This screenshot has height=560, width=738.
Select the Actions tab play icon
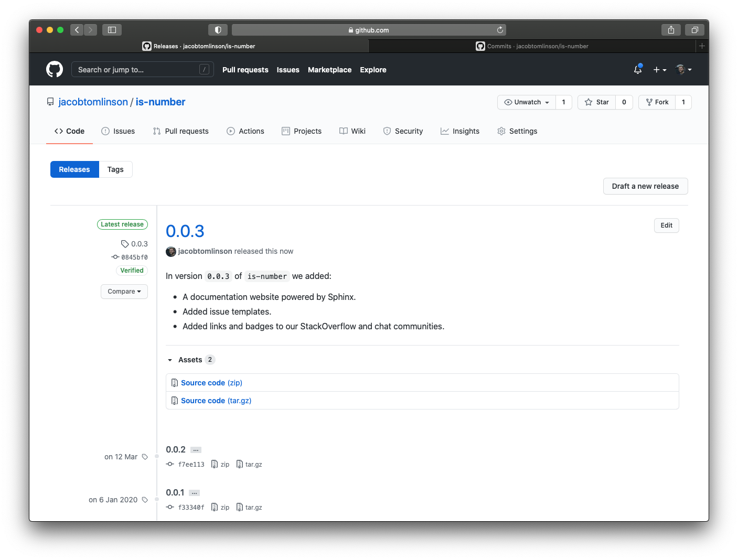231,131
